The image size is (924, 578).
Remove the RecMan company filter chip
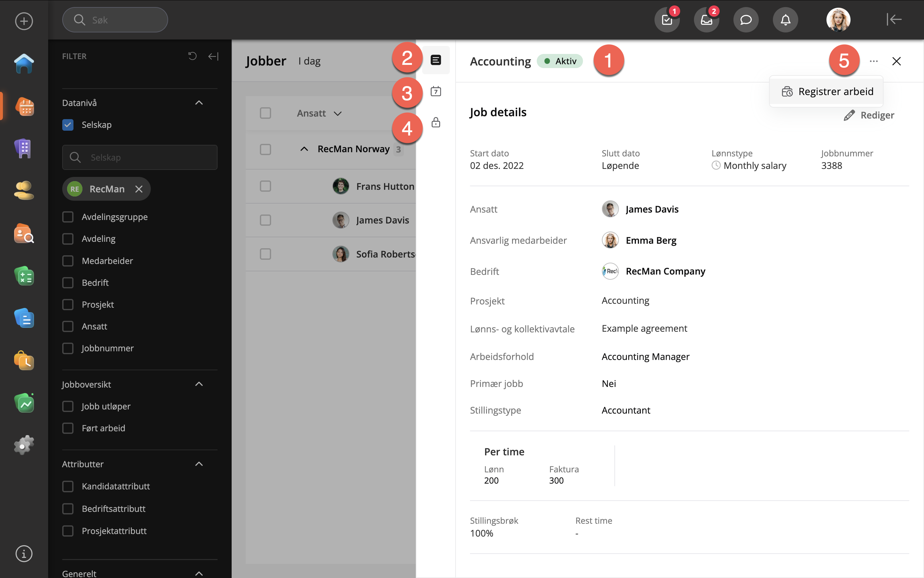click(x=139, y=189)
